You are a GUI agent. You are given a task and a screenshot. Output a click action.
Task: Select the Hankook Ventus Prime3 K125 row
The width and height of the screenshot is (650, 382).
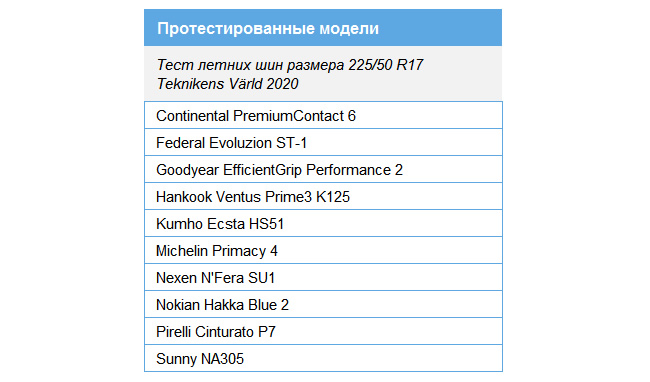pos(323,196)
